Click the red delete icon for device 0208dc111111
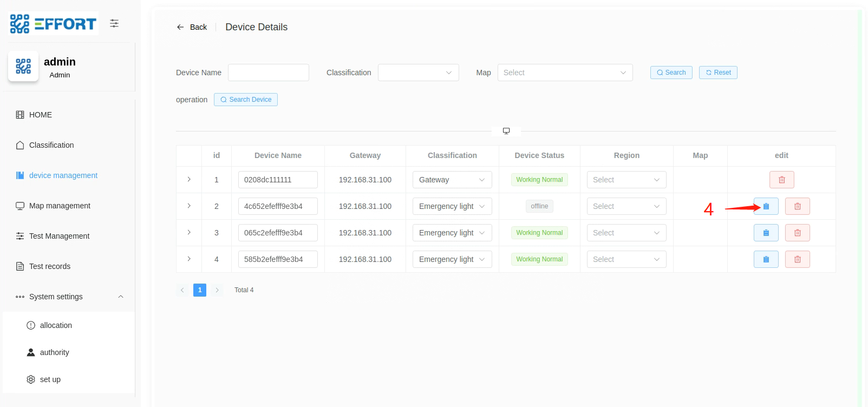This screenshot has height=407, width=868. (x=781, y=180)
